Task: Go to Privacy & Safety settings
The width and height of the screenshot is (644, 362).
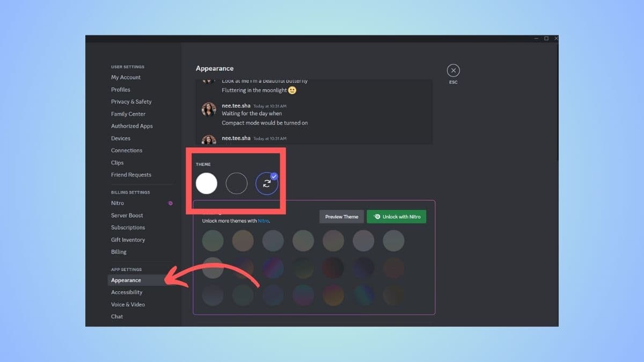Action: point(131,101)
